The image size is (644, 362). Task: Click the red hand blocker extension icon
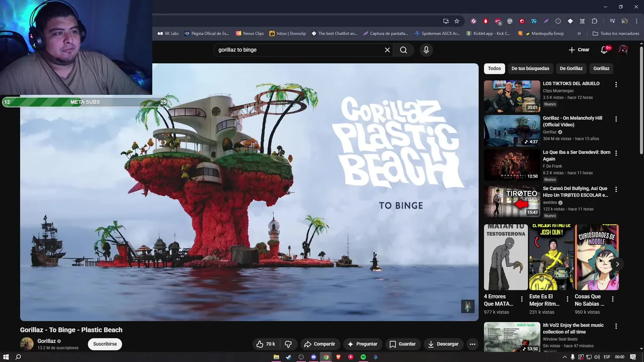point(486,21)
